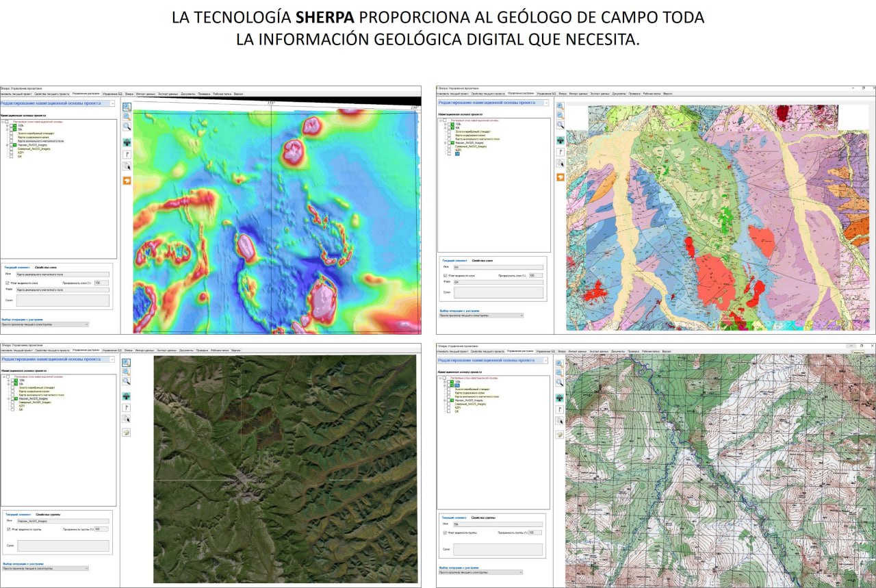Expand 100k tree node in magnetic anomaly window
The height and width of the screenshot is (588, 876).
(7, 126)
